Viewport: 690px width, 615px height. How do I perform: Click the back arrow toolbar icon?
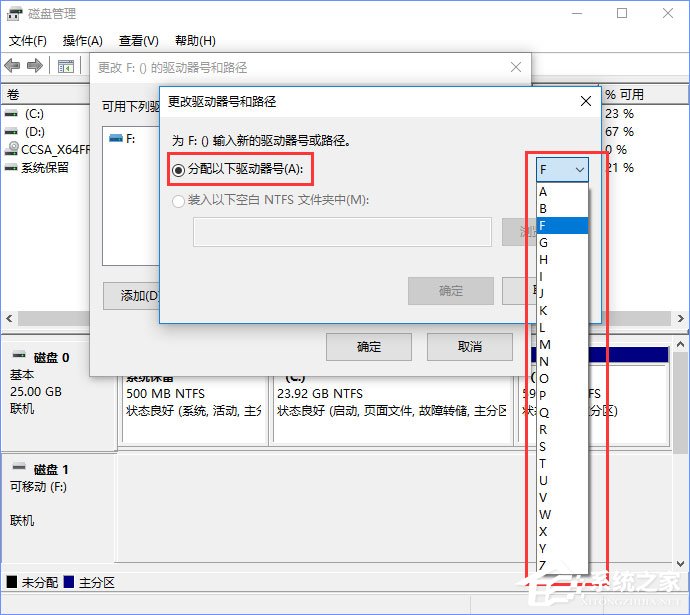(x=12, y=66)
